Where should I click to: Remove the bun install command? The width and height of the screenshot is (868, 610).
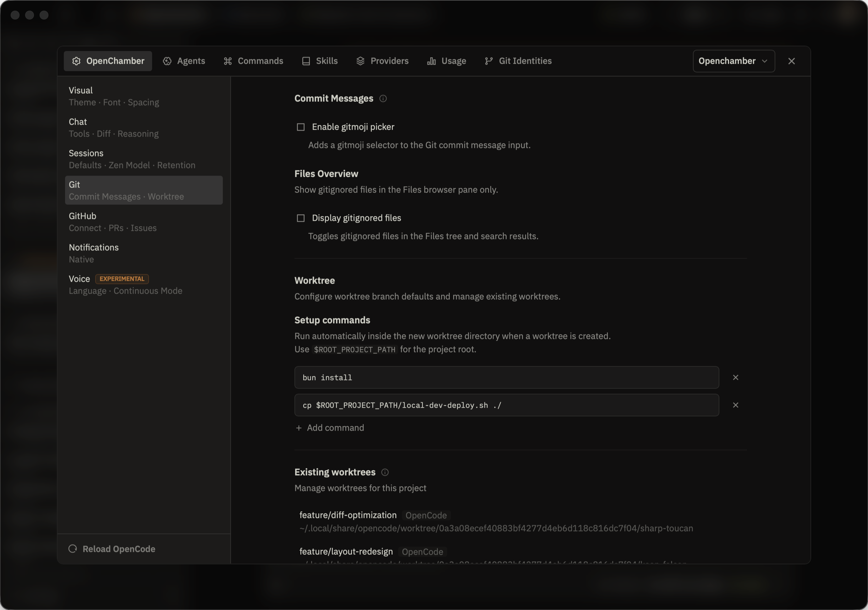click(x=735, y=378)
